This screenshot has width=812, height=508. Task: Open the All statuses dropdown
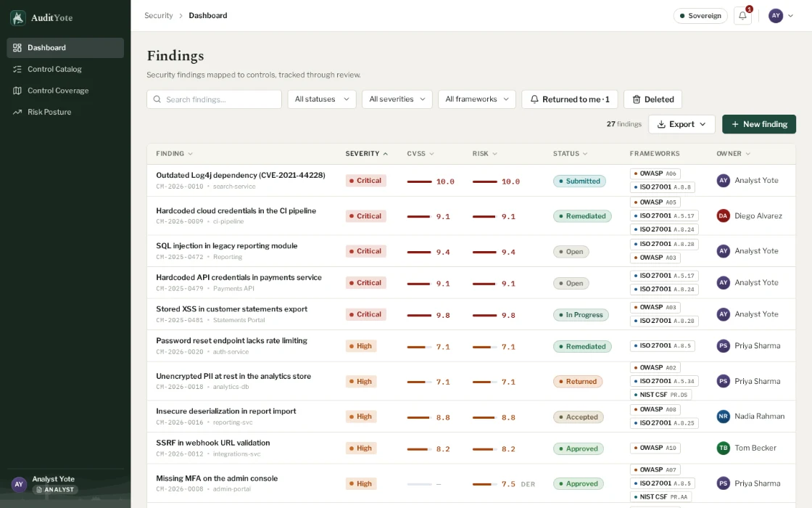[x=322, y=99]
